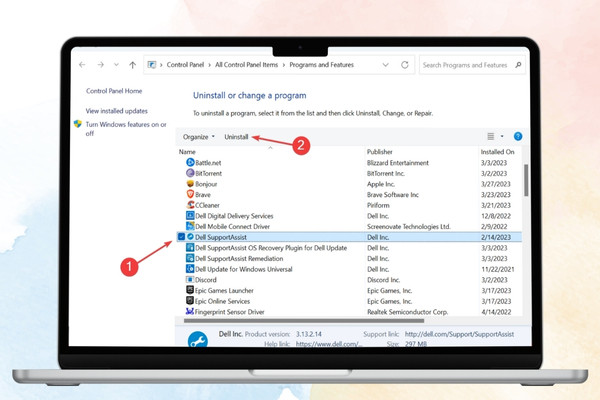
Task: Click the Dell SupportAssist OS Recovery Plugin icon
Action: 190,248
